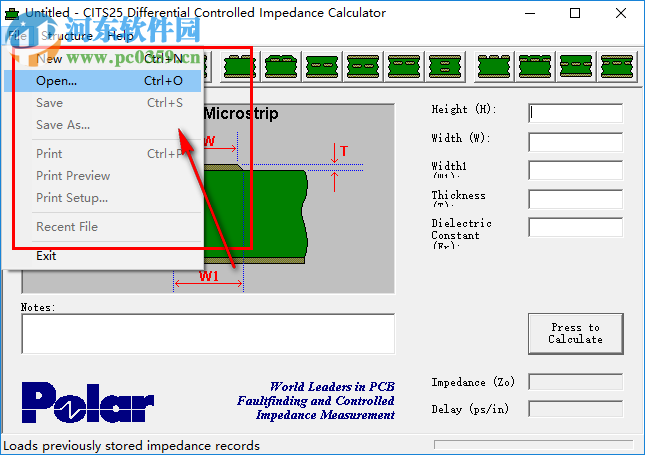645x455 pixels.
Task: Focus the Height (H) input field
Action: tap(575, 113)
